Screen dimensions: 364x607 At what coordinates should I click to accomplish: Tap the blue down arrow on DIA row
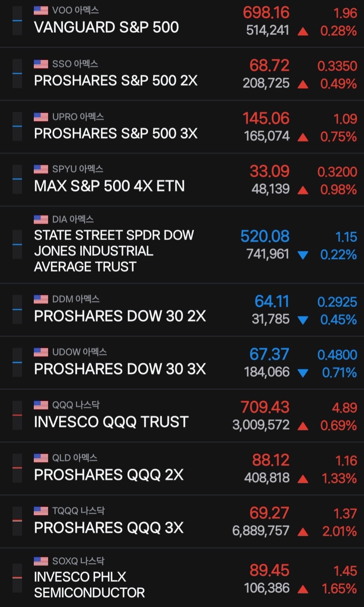[303, 255]
